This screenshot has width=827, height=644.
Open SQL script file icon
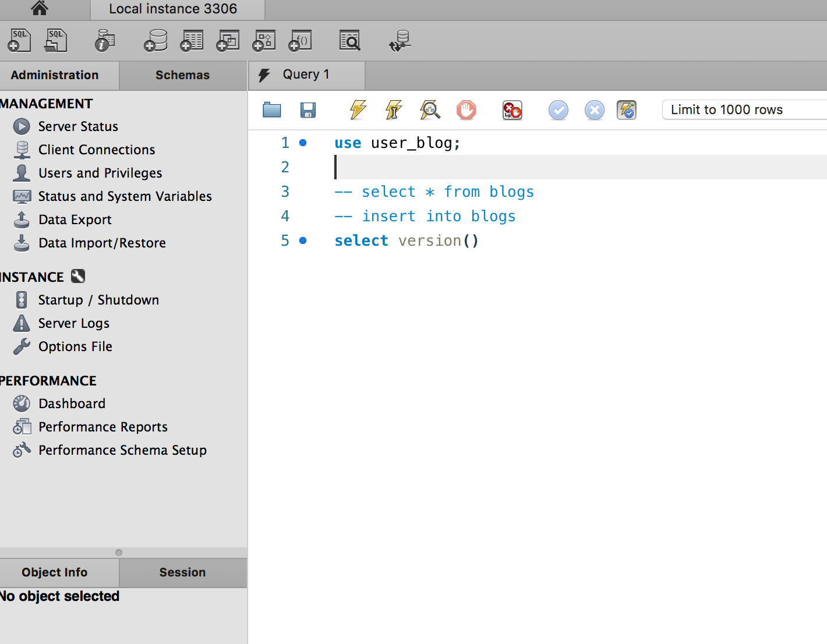coord(55,41)
